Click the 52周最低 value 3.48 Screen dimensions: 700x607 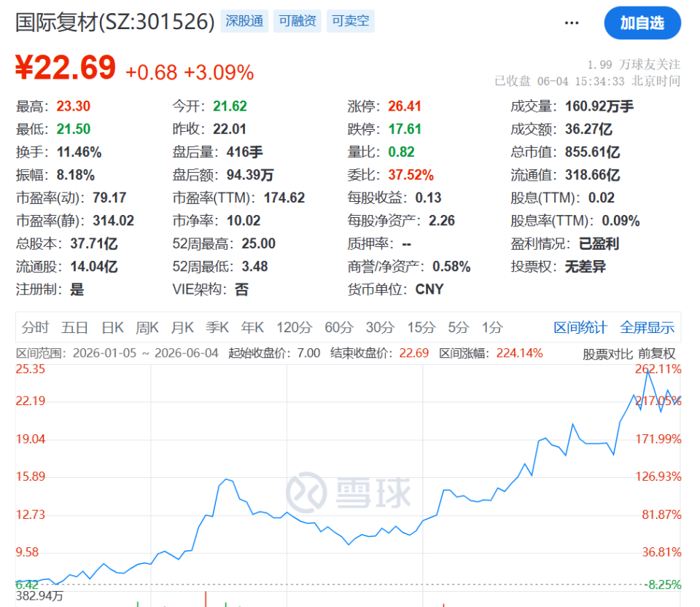pyautogui.click(x=255, y=267)
